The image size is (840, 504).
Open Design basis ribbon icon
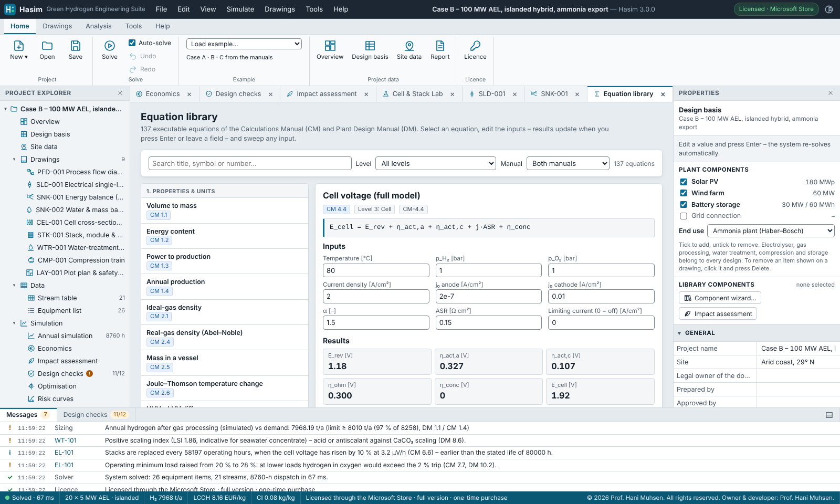[370, 46]
